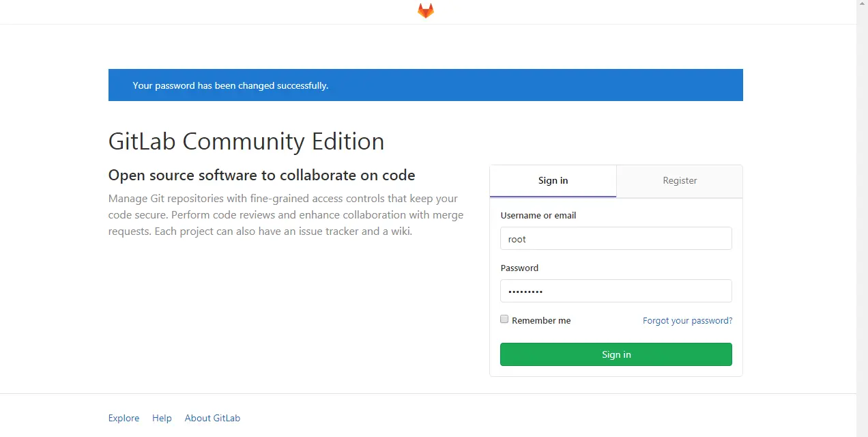Click the password changed success banner

[425, 85]
